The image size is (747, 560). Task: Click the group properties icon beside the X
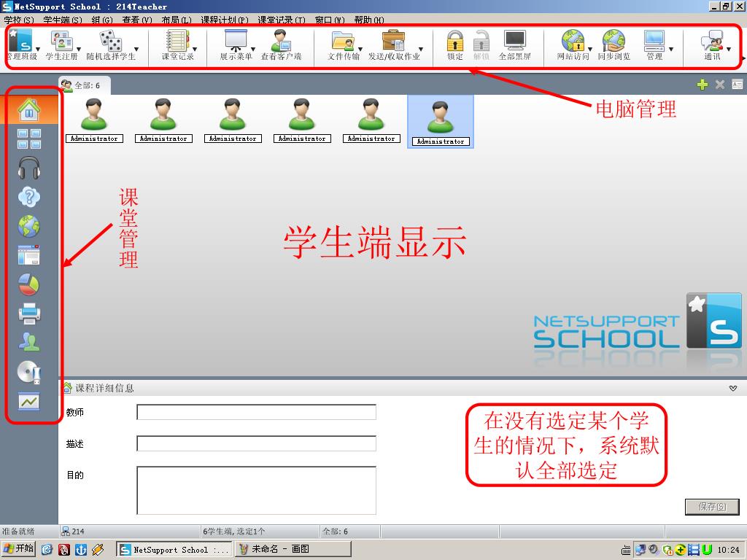tap(737, 85)
